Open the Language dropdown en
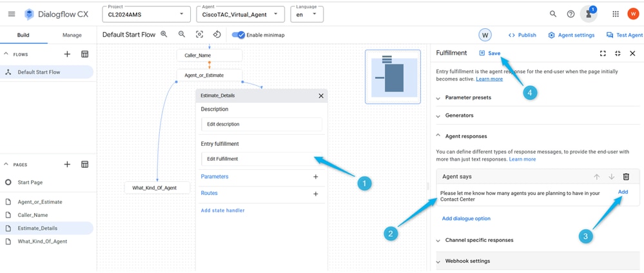 click(307, 14)
